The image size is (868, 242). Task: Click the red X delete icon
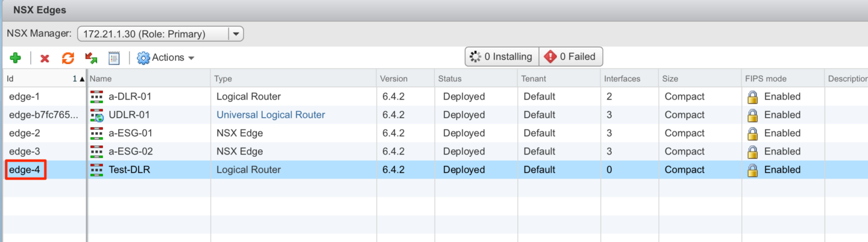pyautogui.click(x=45, y=58)
